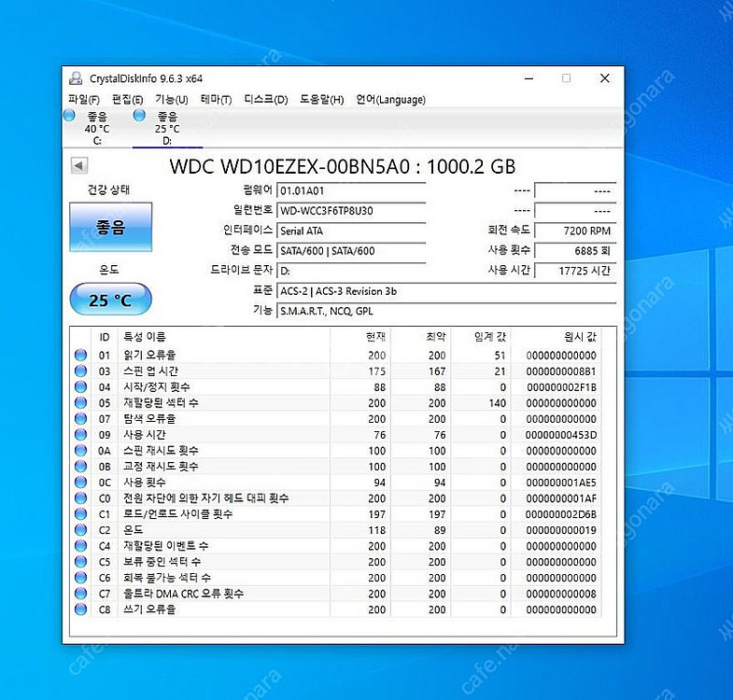The width and height of the screenshot is (733, 700).
Task: Click threshold value 140 in 재할당된 섹터 수 row
Action: point(498,403)
